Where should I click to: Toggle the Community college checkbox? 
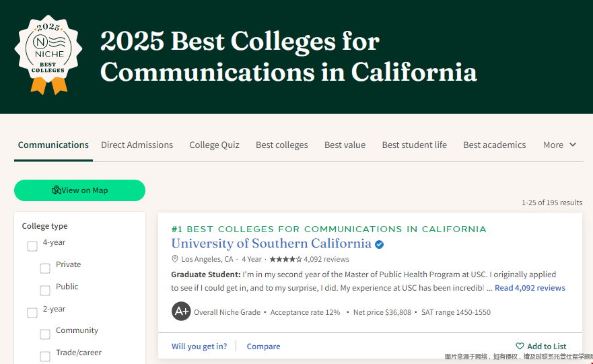[x=45, y=334]
